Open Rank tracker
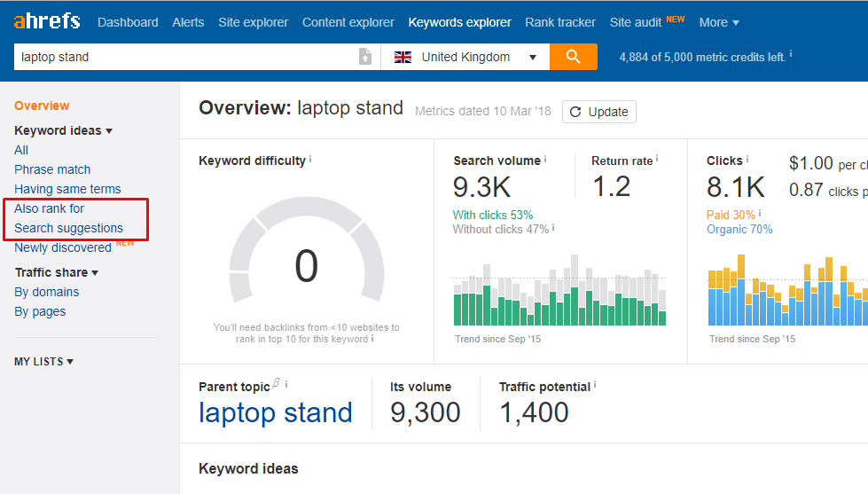The height and width of the screenshot is (494, 868). (x=560, y=23)
